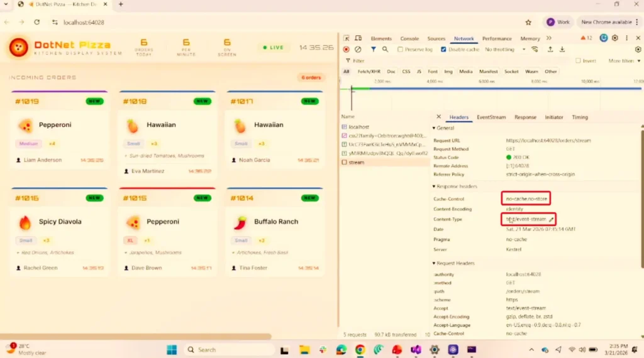Open the Console panel tab

(x=409, y=38)
